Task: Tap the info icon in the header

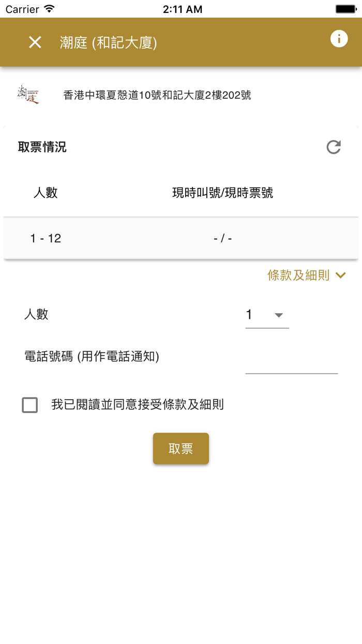Action: pyautogui.click(x=340, y=38)
